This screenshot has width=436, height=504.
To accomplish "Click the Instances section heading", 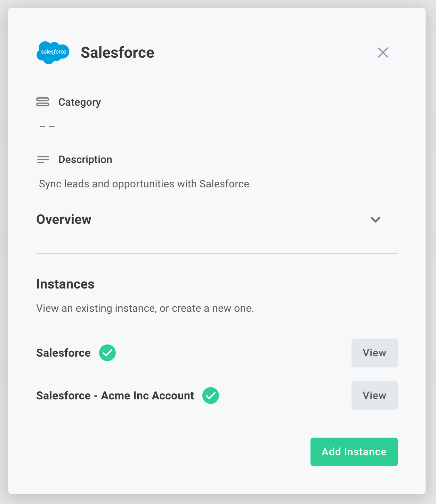I will (65, 284).
